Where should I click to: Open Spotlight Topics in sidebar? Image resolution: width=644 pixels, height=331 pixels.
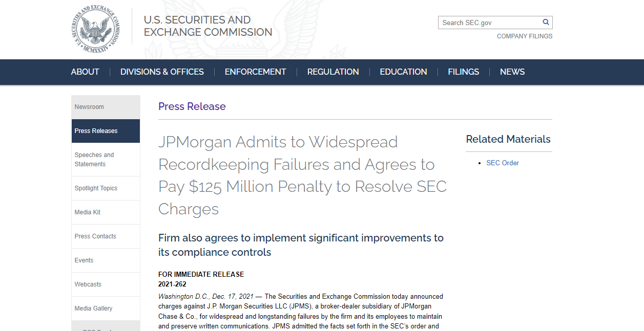tap(106, 188)
